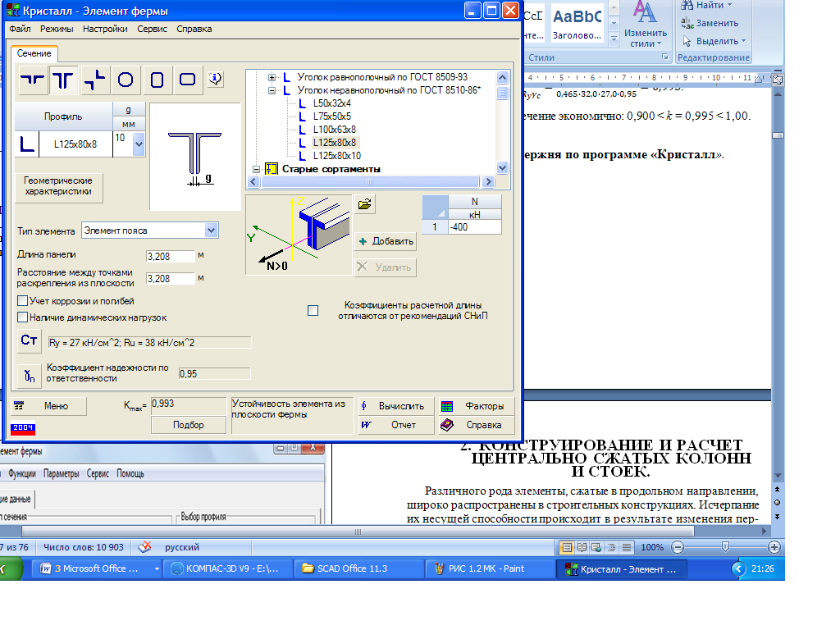Screen dimensions: 840x630
Task: Click the Подбор button
Action: coord(189,425)
